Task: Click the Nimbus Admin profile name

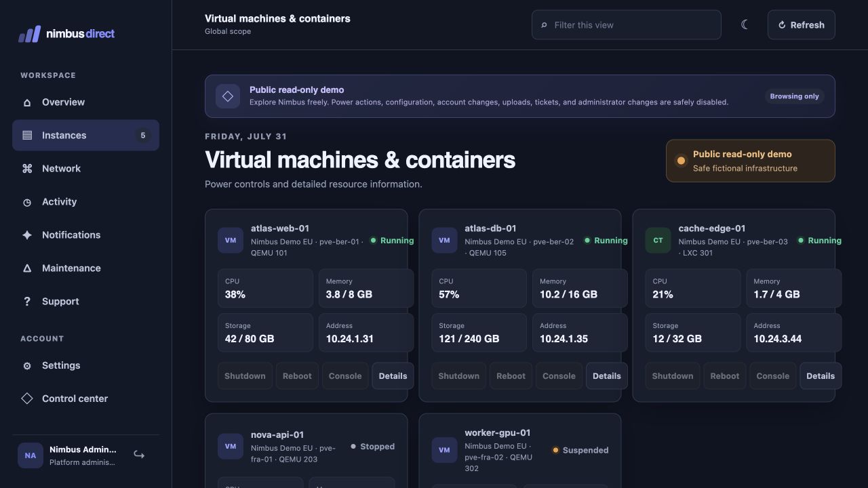Action: [83, 449]
